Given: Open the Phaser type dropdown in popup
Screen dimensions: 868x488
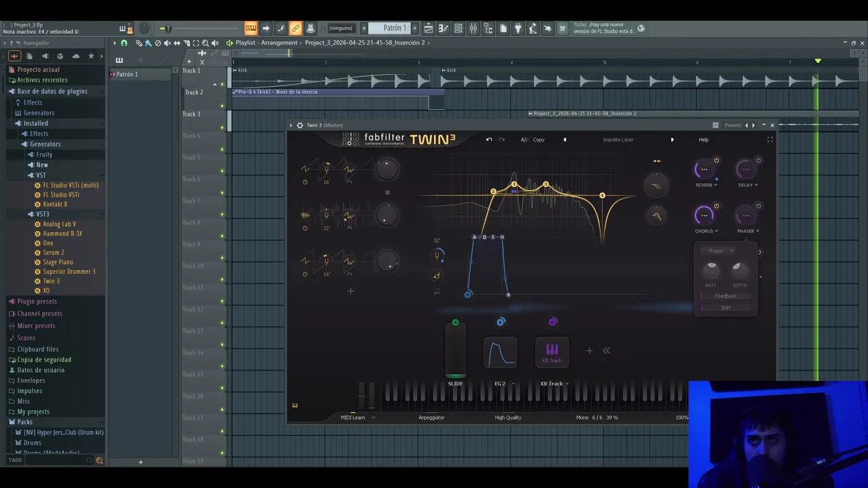Looking at the screenshot, I should 717,251.
